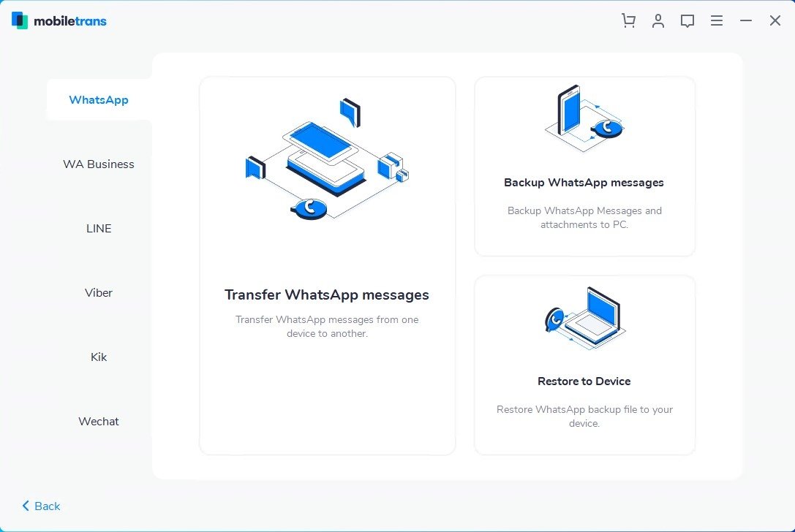Select the Wechat sidebar tab
The height and width of the screenshot is (532, 795).
(98, 421)
